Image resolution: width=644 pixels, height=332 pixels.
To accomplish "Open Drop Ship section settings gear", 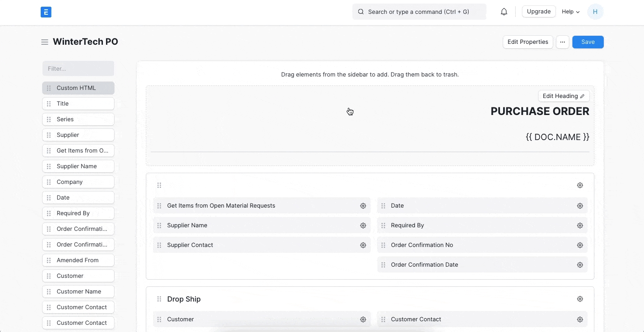I will point(580,299).
